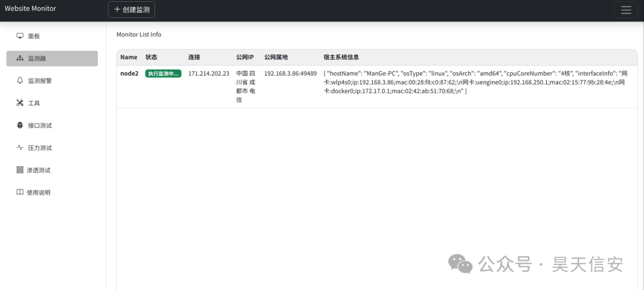The image size is (644, 290).
Task: Click the green 执行监测中 status badge
Action: (163, 74)
